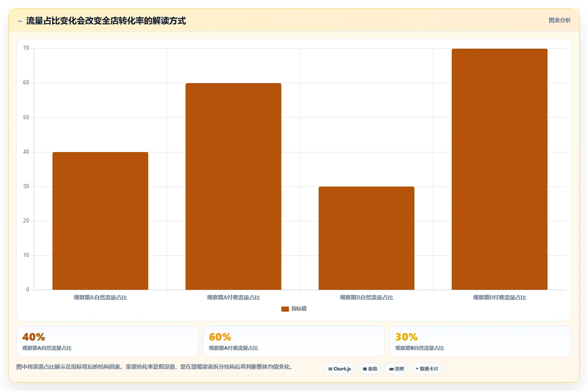588x391 pixels.
Task: Toggle the 指标值 legend color swatch
Action: click(285, 309)
